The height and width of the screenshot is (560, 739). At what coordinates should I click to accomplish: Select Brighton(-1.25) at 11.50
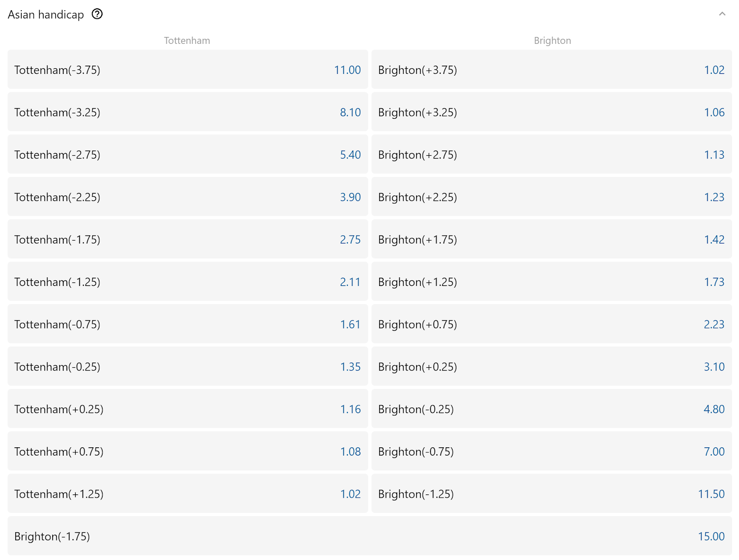click(551, 494)
